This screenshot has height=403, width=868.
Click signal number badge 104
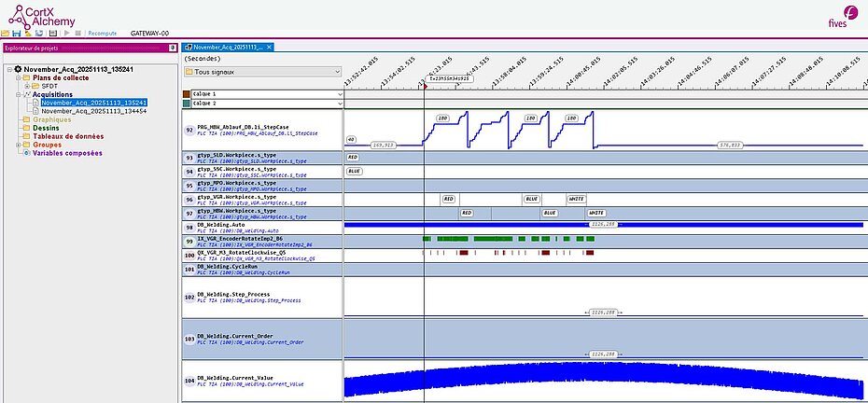pos(189,382)
